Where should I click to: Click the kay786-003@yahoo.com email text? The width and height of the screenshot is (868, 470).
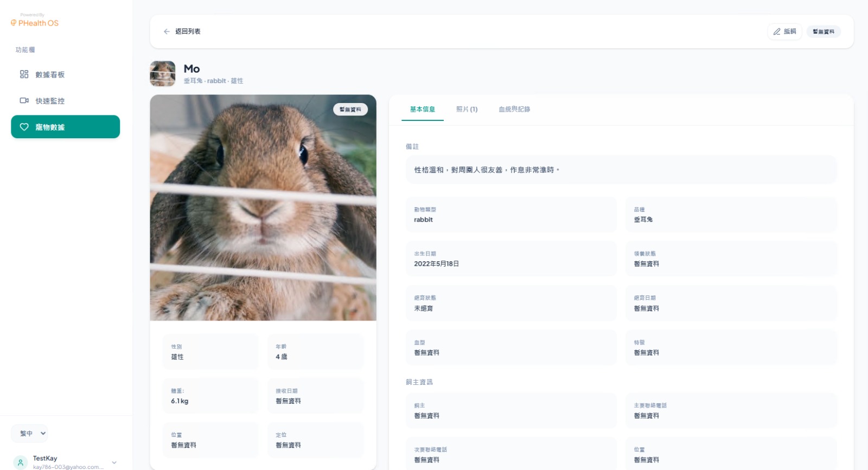pyautogui.click(x=68, y=467)
